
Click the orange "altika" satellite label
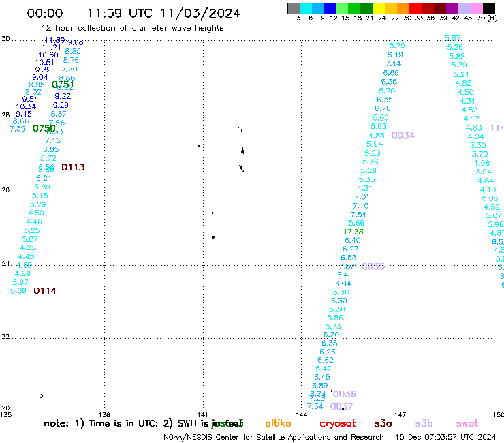coord(278,423)
